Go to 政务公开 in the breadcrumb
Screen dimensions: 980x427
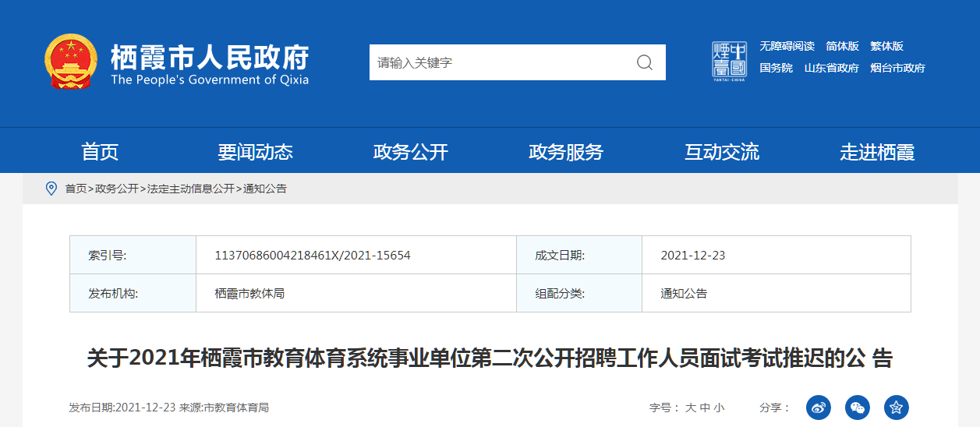117,189
